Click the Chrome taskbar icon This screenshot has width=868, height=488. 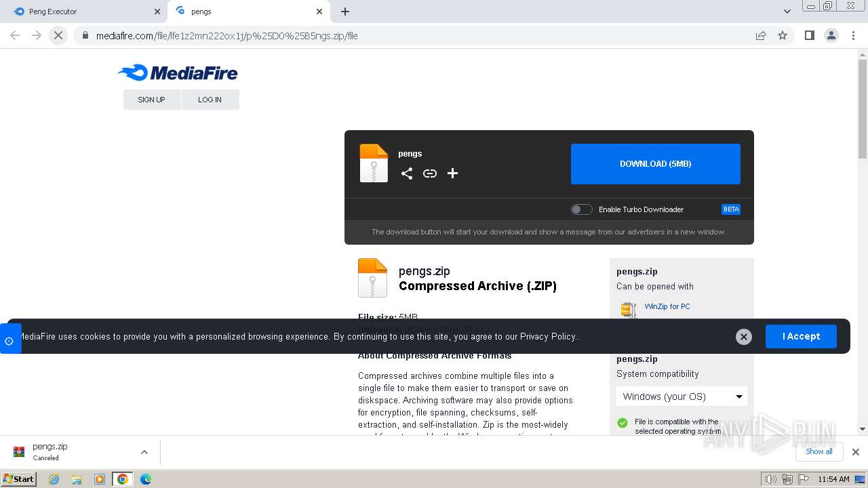point(122,479)
